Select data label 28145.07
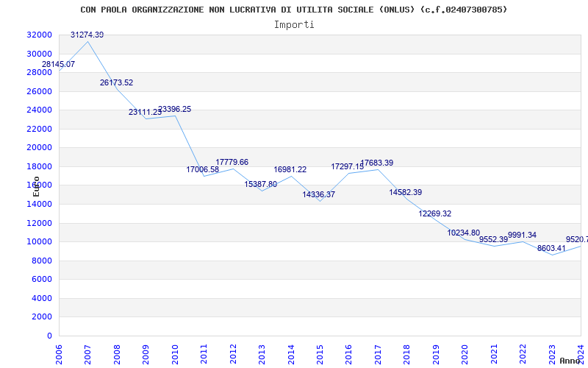 [x=58, y=64]
